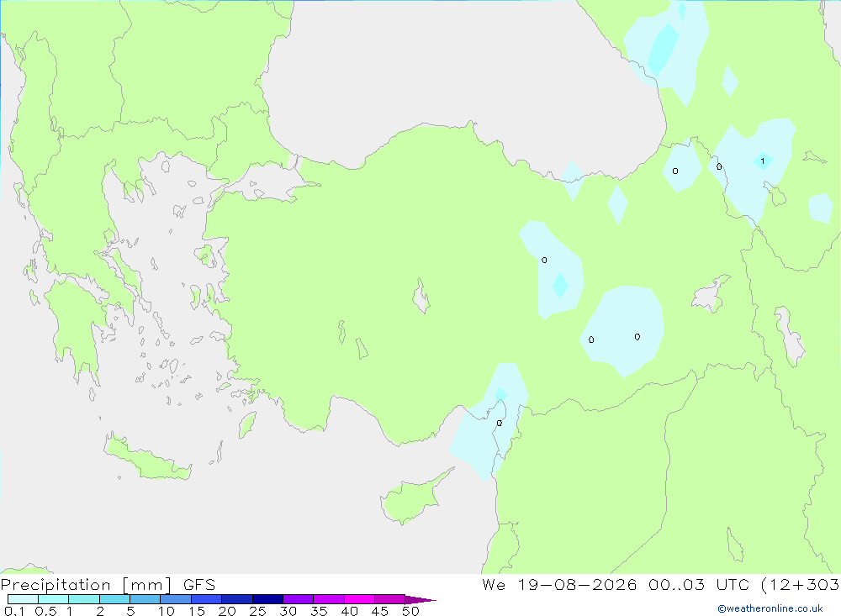841x616 pixels.
Task: Click the "45" legend scale label
Action: tap(380, 611)
